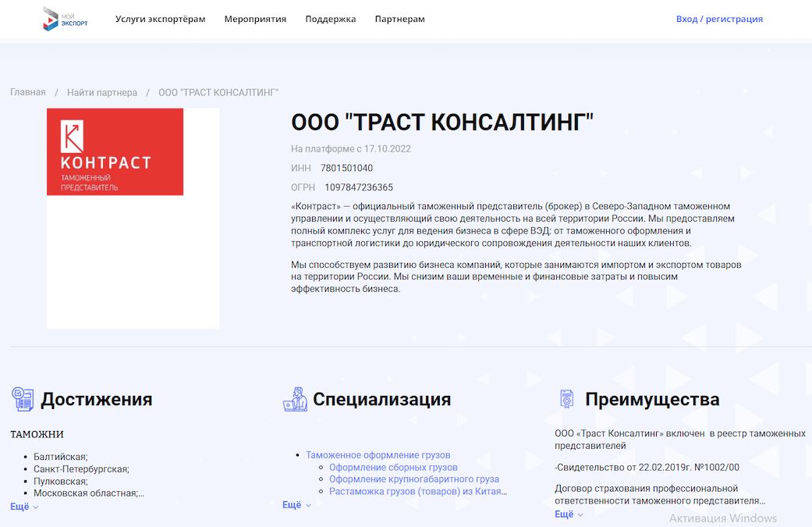
Task: Open Мероприятия menu item
Action: [x=255, y=20]
